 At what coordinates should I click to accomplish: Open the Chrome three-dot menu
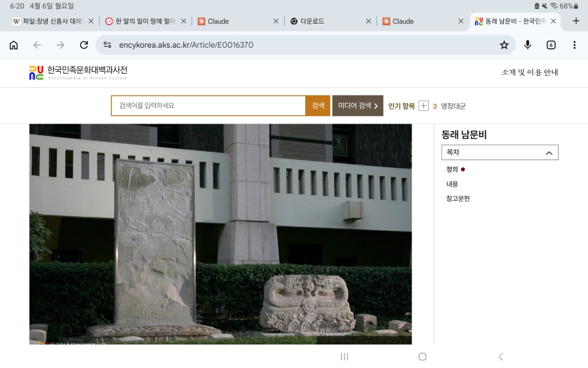[x=574, y=45]
